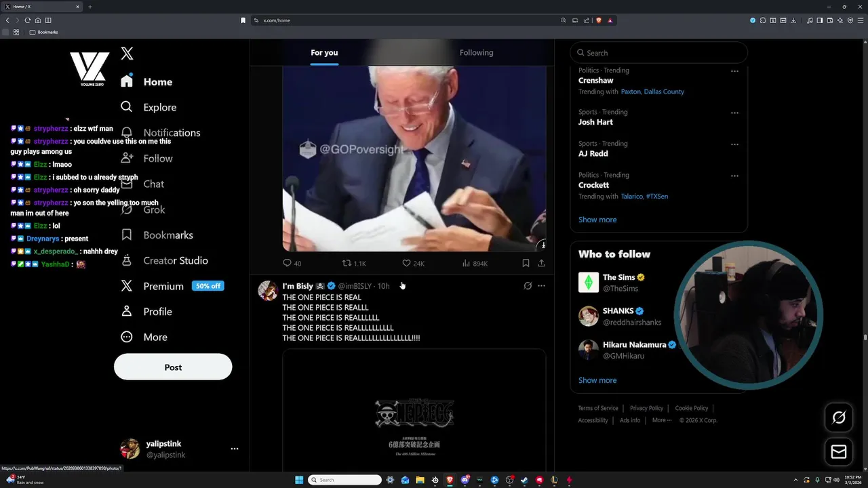Open Notifications in the sidebar
Screen dimensions: 868x488
pos(160,133)
